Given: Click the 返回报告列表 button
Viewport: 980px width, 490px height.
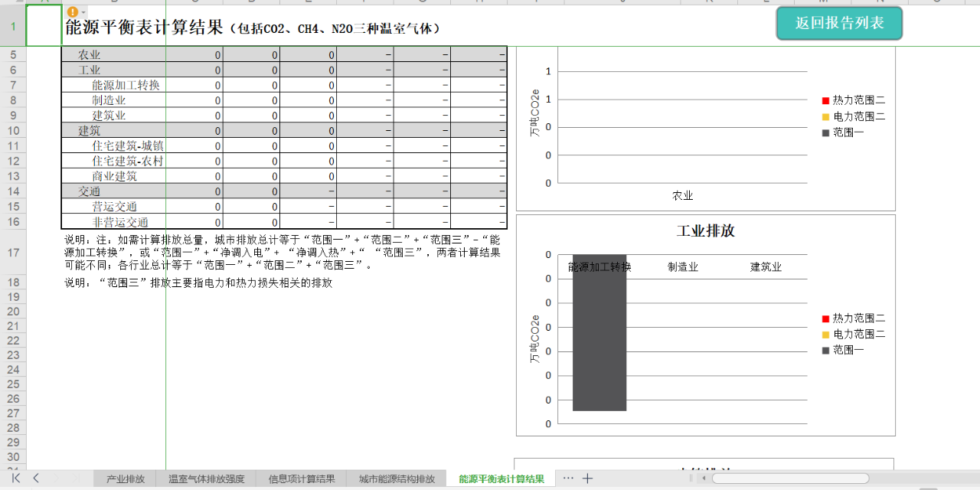Looking at the screenshot, I should coord(839,23).
